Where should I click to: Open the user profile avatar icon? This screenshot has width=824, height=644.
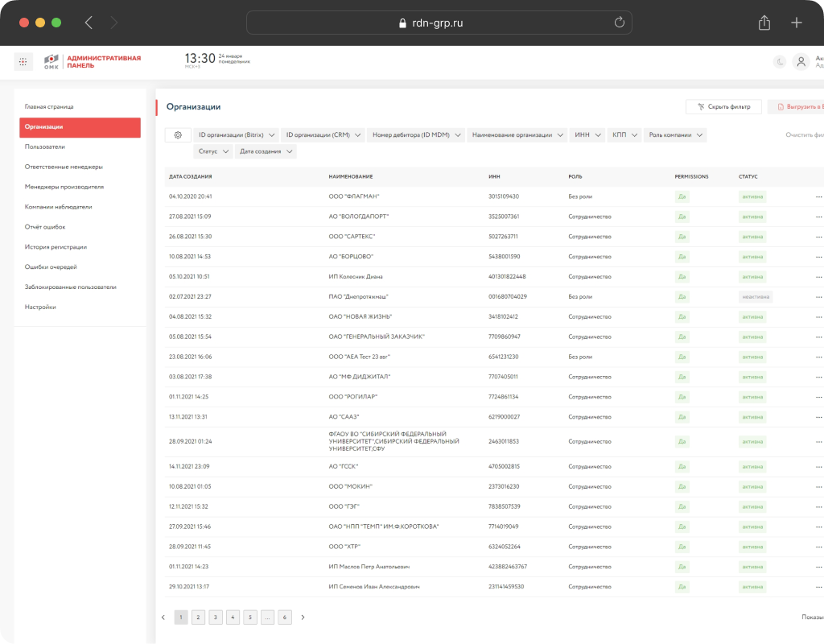(801, 61)
